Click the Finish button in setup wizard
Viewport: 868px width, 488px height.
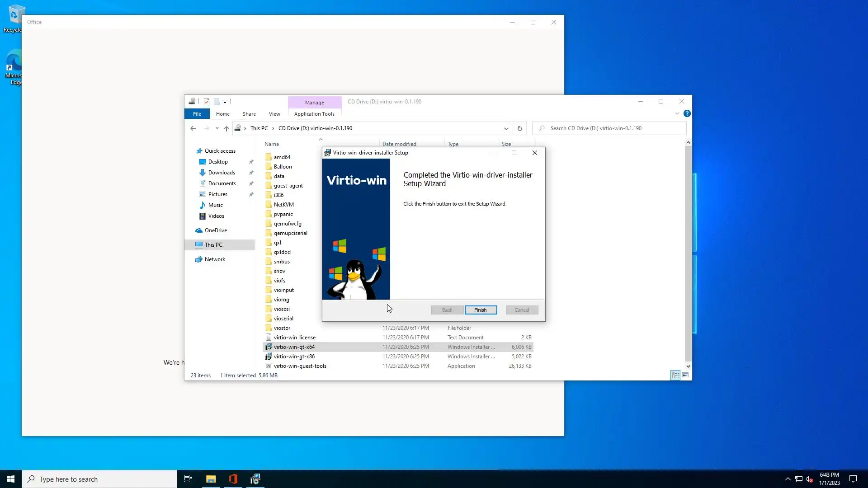[480, 310]
